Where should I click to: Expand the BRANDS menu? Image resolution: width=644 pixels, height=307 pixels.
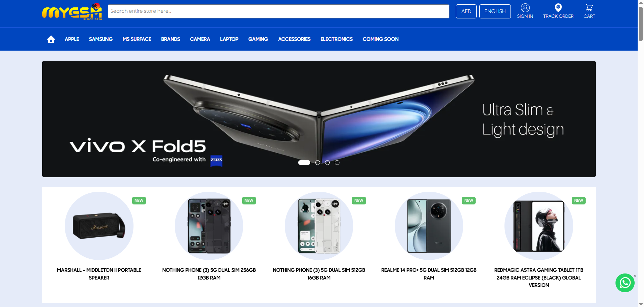click(x=170, y=39)
